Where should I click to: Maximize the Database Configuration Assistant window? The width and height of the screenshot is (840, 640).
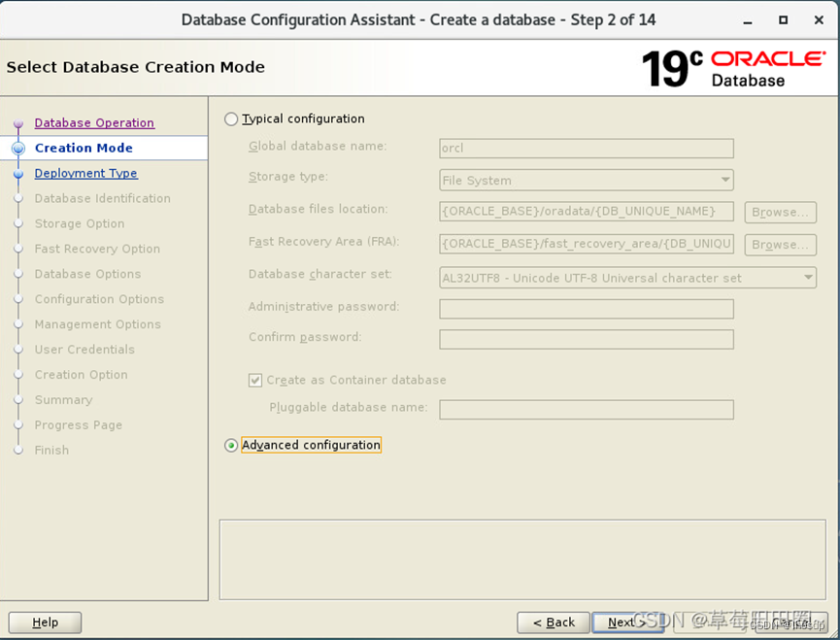pyautogui.click(x=783, y=19)
